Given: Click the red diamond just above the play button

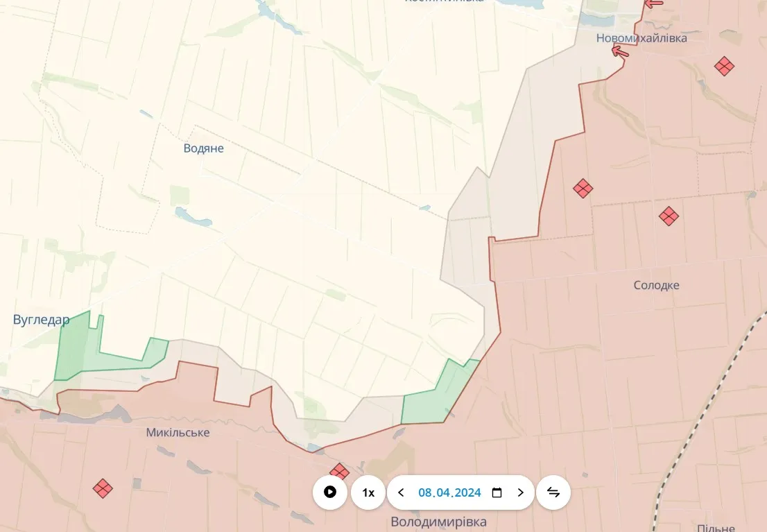Looking at the screenshot, I should [339, 471].
